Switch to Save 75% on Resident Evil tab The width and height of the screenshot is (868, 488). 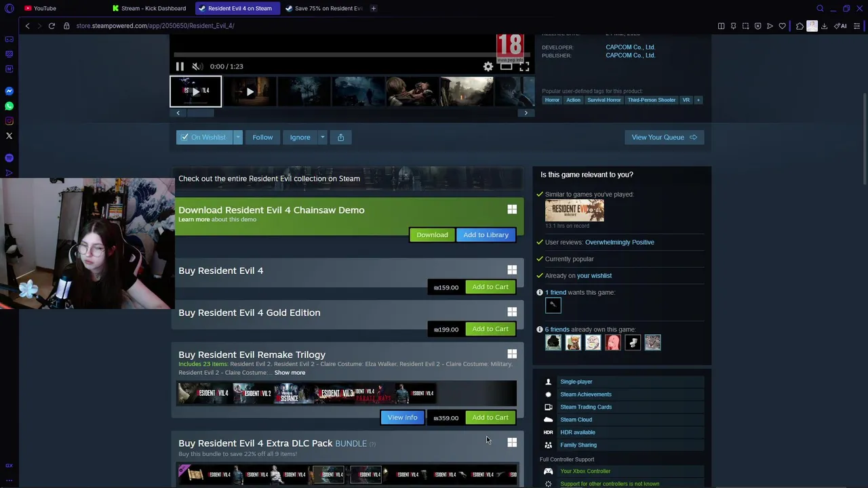tap(323, 8)
